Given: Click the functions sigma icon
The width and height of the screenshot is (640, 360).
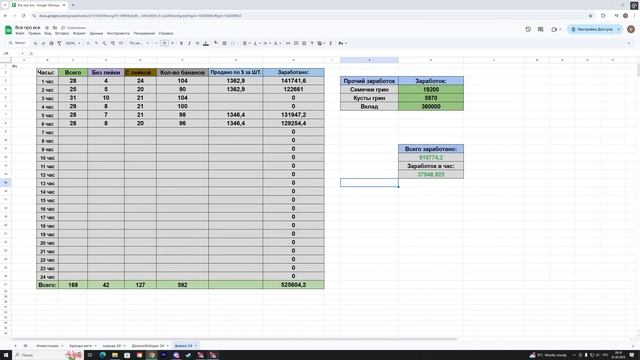Looking at the screenshot, I should (x=331, y=43).
